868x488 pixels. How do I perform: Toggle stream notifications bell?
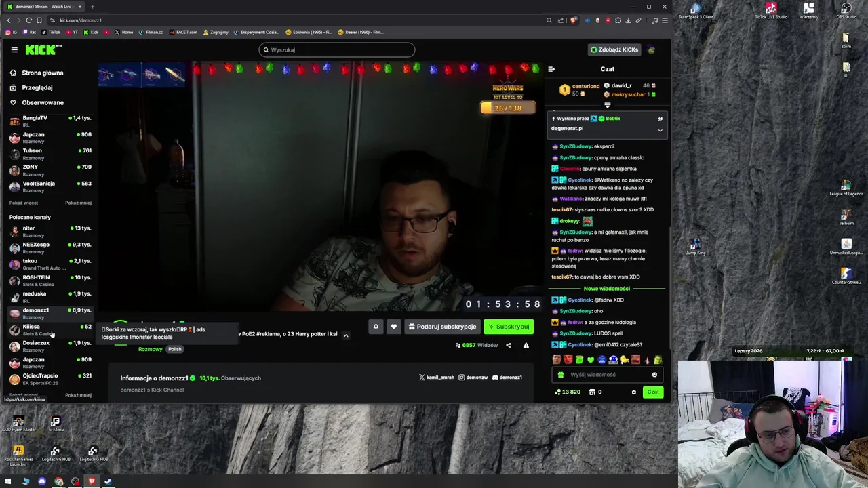(376, 327)
